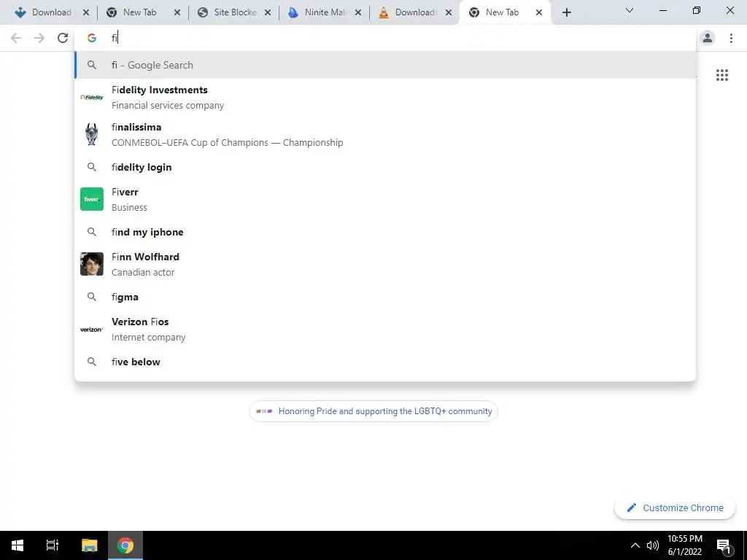Choose the fidelity login suggestion
The width and height of the screenshot is (747, 560).
385,167
